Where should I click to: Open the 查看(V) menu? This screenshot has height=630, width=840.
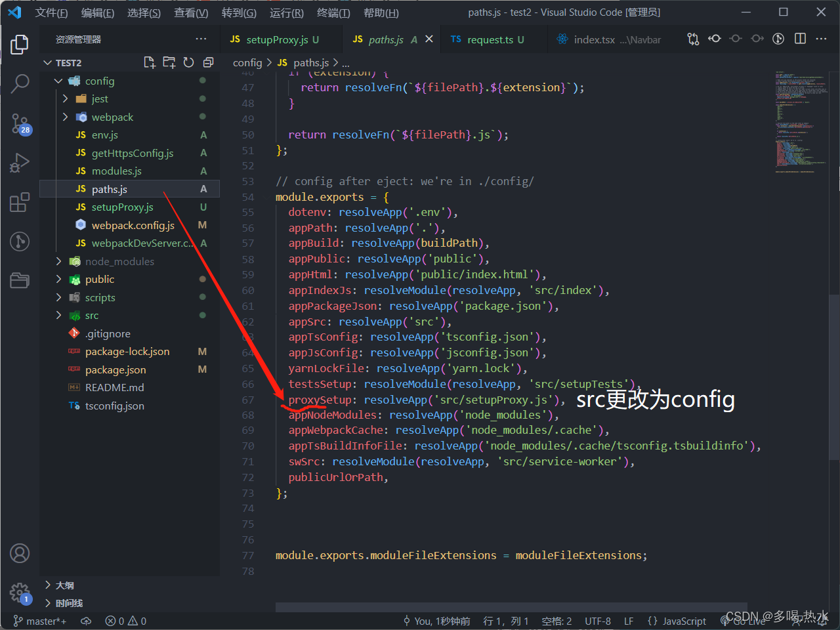[191, 12]
